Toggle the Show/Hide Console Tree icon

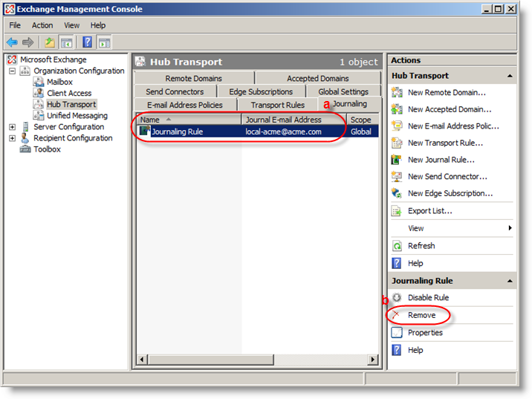pos(66,42)
